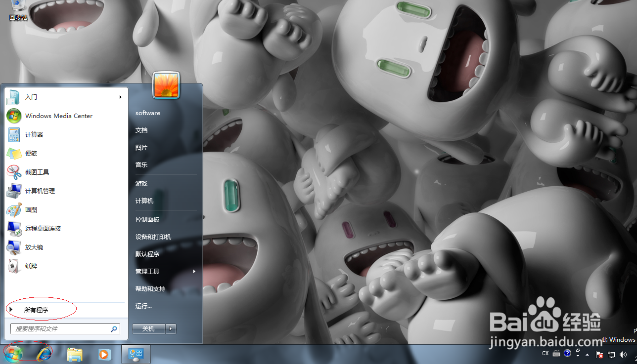Click the 关机 shutdown button
The height and width of the screenshot is (364, 637).
[149, 328]
